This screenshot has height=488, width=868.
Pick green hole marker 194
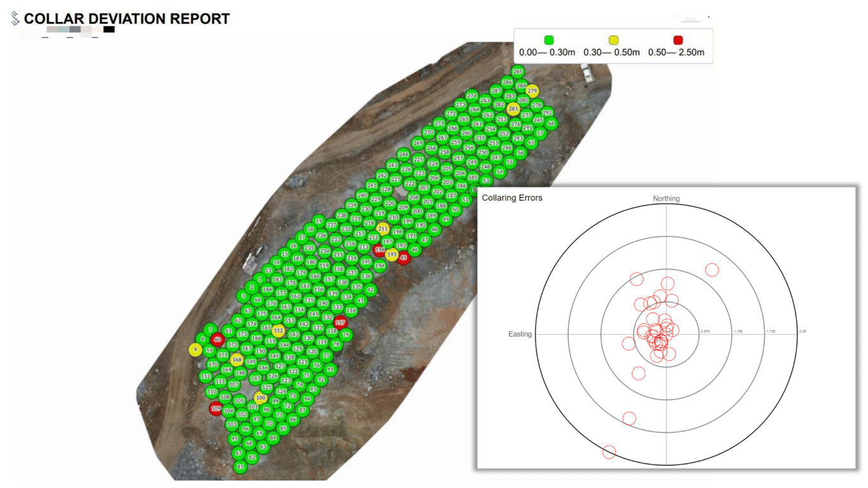pos(379,266)
